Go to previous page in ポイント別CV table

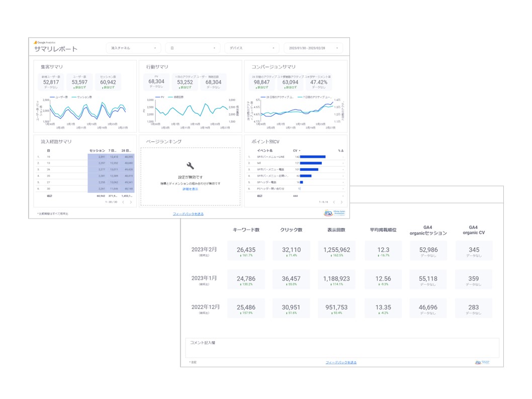333,202
